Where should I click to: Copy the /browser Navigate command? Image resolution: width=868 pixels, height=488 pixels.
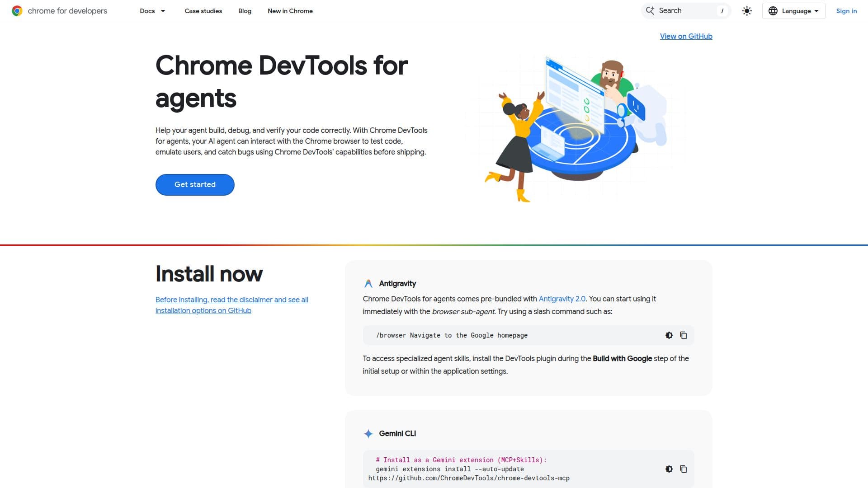pyautogui.click(x=684, y=335)
